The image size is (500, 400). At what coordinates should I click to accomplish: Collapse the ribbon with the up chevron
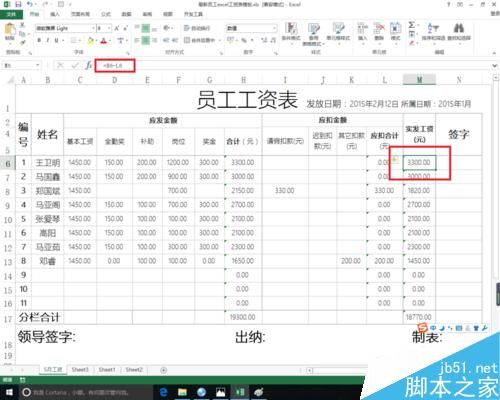click(x=495, y=53)
